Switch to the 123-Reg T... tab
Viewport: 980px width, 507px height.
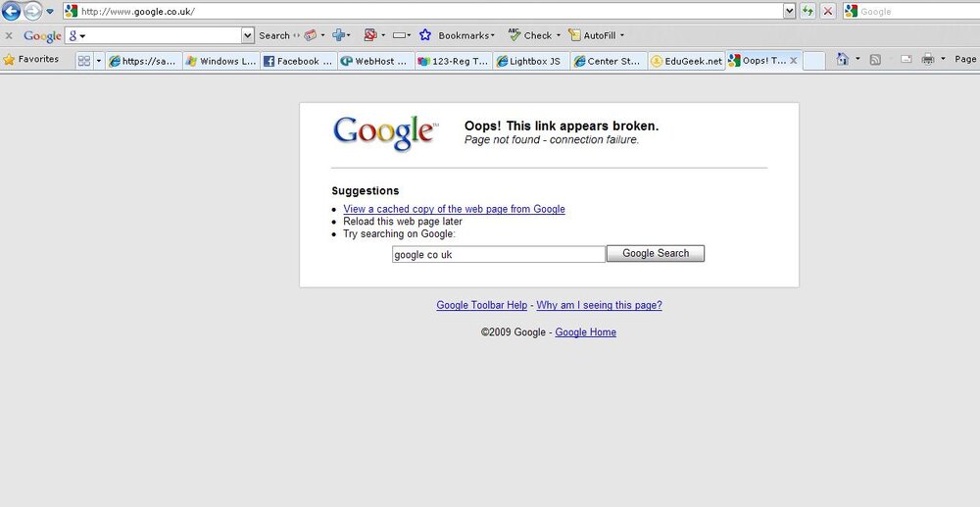pos(455,61)
